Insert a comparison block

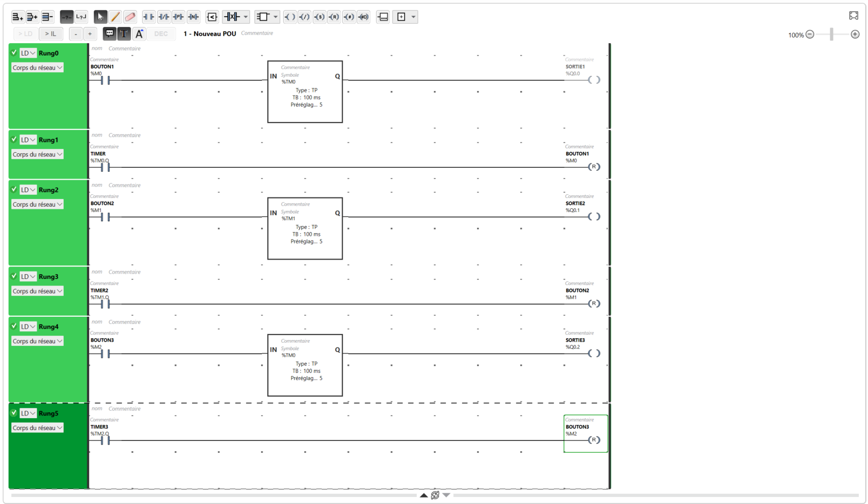click(212, 17)
